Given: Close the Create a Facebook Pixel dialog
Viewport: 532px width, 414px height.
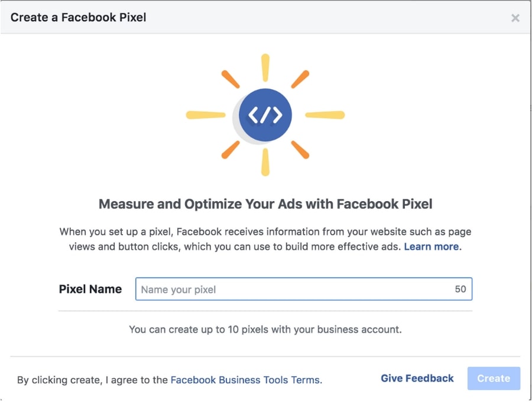Looking at the screenshot, I should pos(515,18).
